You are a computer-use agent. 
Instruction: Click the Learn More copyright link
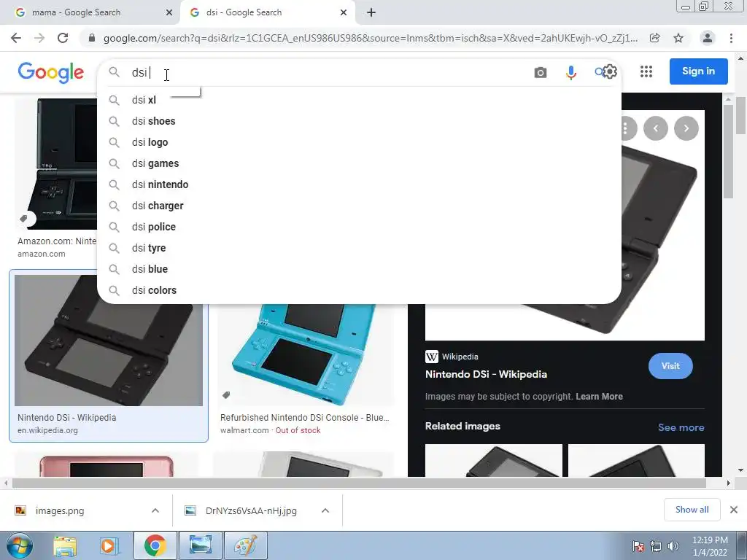coord(599,396)
